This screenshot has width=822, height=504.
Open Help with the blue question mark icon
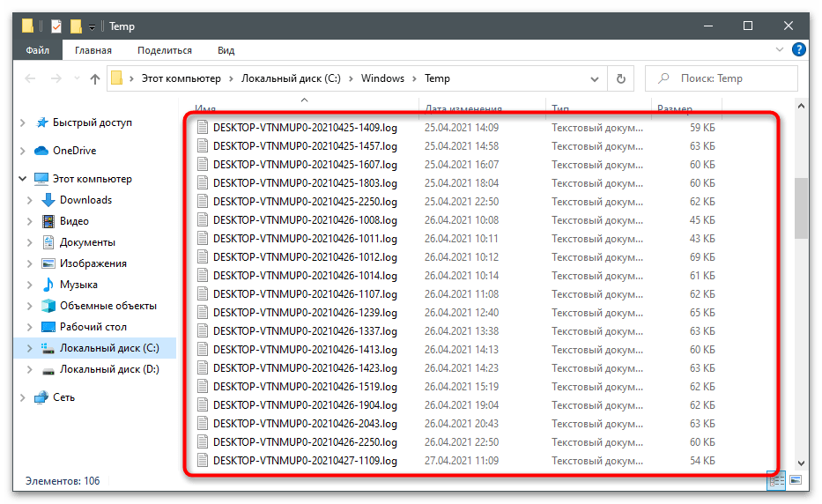coord(798,49)
